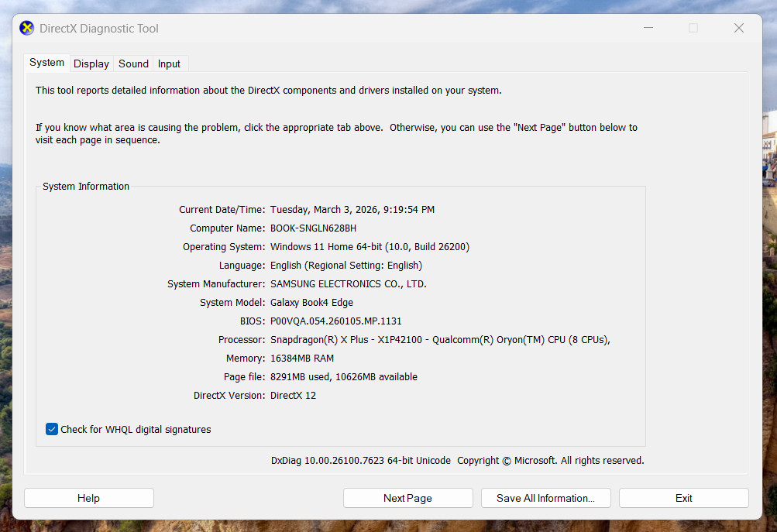Click Save All Information button

coord(545,498)
